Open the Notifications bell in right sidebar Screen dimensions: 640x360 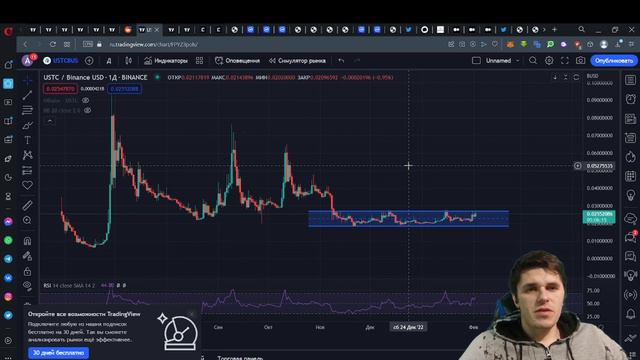click(x=631, y=313)
